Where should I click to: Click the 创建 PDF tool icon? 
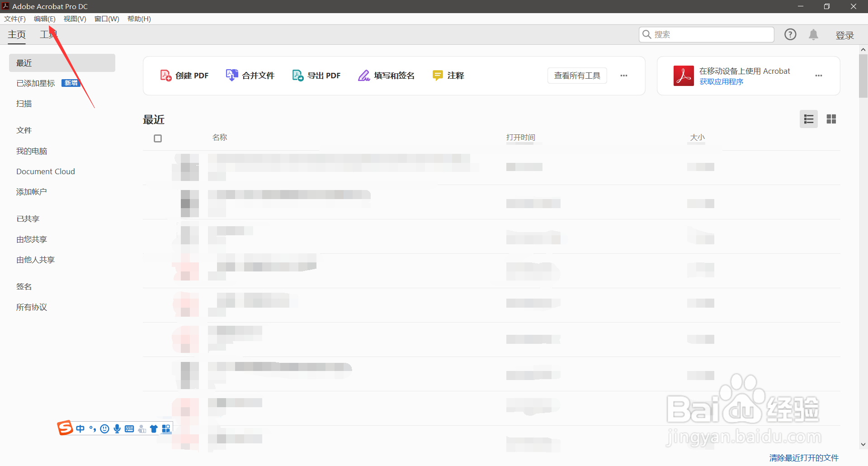(x=165, y=76)
